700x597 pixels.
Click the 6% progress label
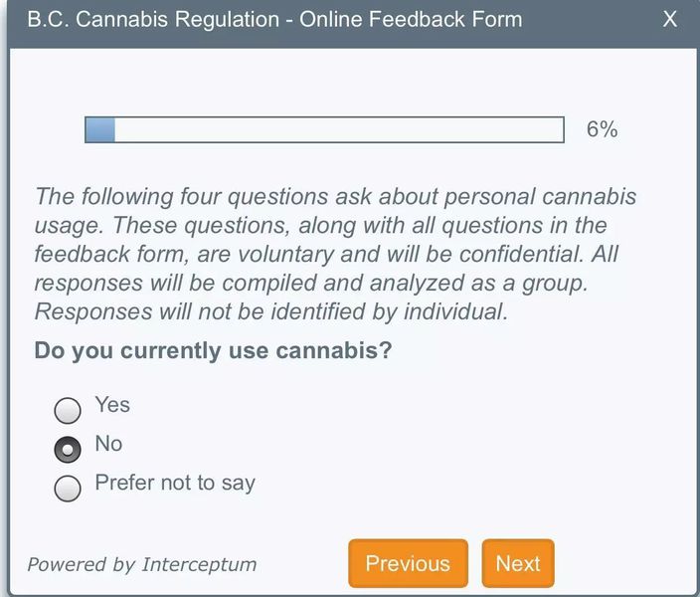point(602,130)
